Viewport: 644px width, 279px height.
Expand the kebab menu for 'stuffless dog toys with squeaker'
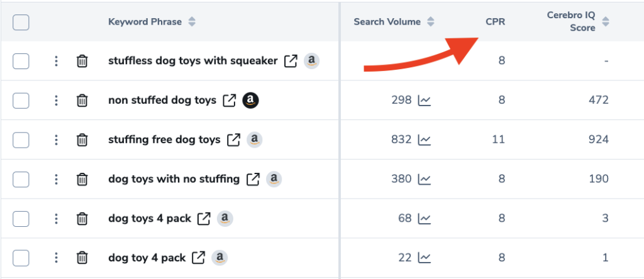coord(56,61)
